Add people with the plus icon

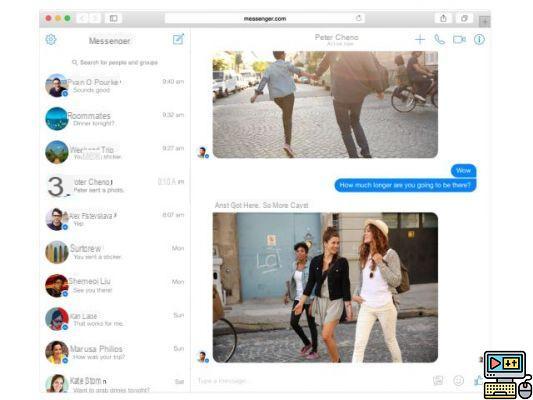(420, 39)
